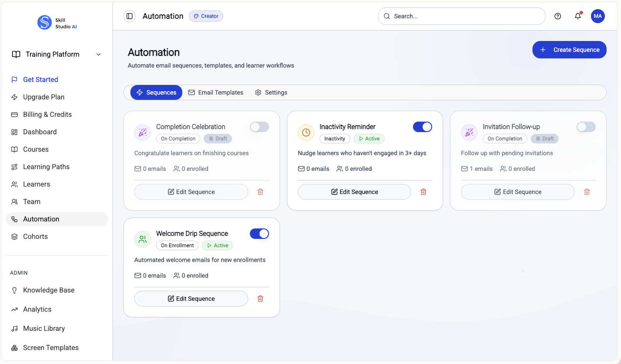
Task: Open the MA user avatar
Action: click(598, 16)
